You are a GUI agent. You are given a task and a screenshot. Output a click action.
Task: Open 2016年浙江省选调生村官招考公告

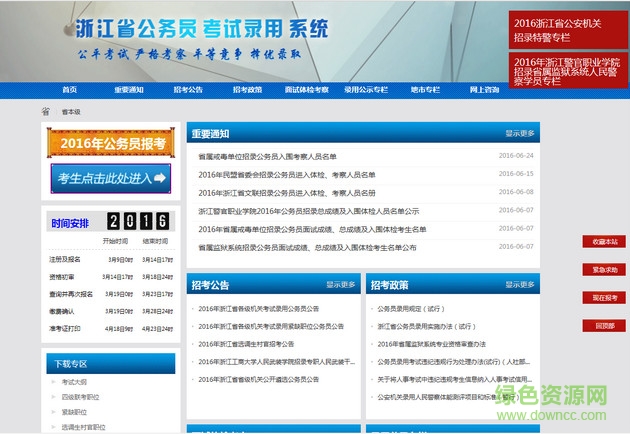[246, 344]
